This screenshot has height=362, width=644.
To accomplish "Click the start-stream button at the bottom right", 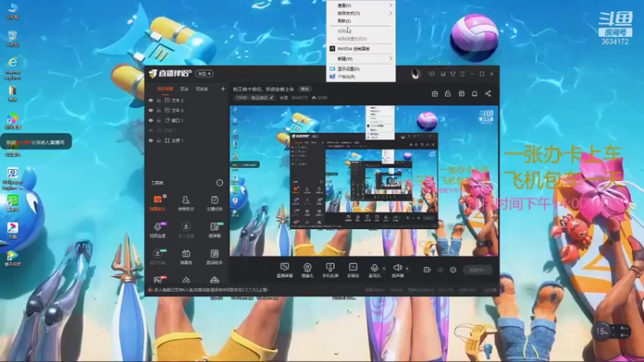I will point(478,269).
